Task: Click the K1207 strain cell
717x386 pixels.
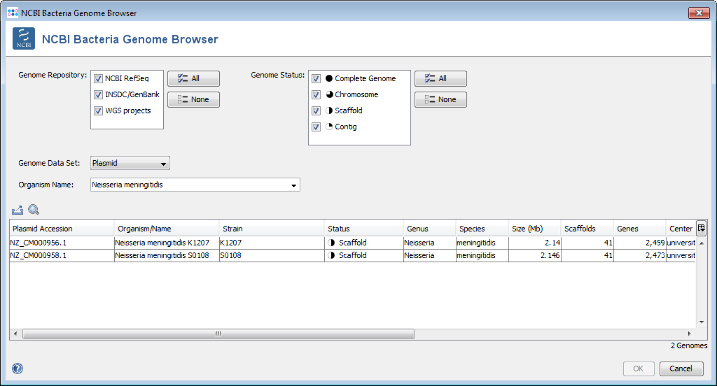Action: tap(272, 242)
